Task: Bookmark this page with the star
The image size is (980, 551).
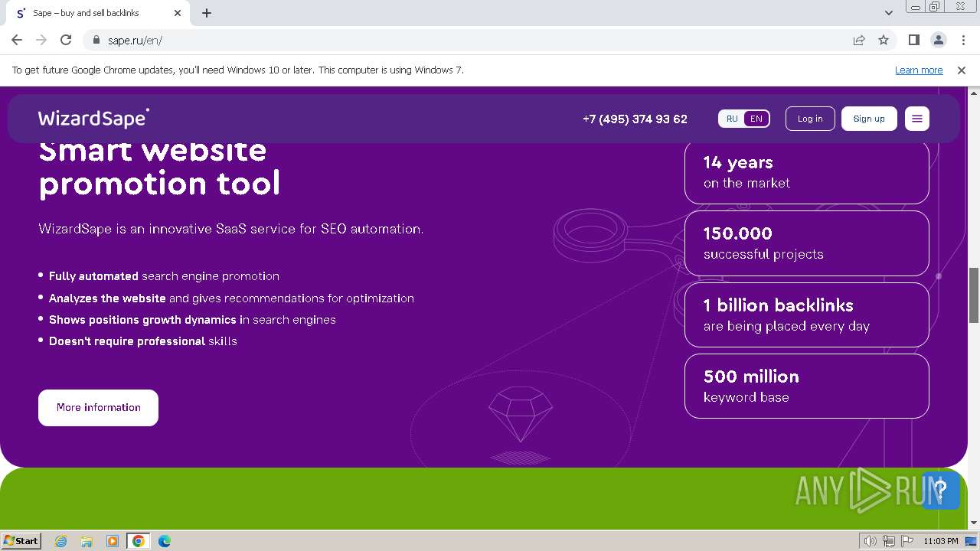Action: 884,40
